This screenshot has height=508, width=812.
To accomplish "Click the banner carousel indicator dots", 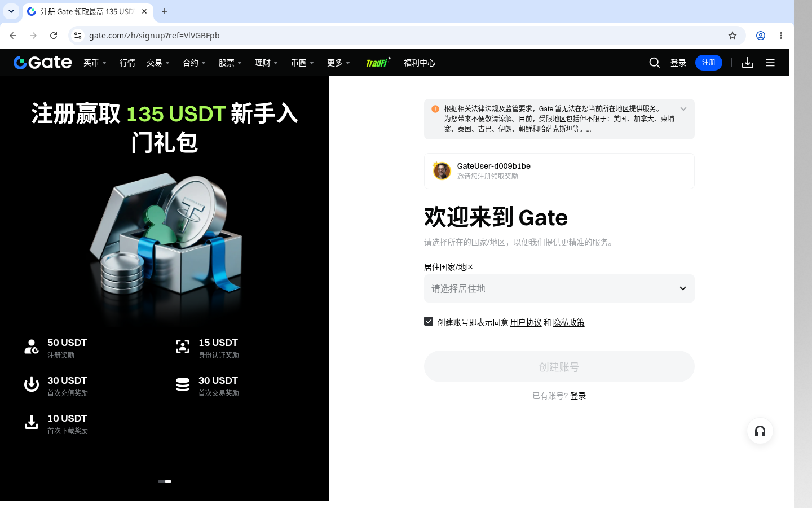I will coord(165,481).
